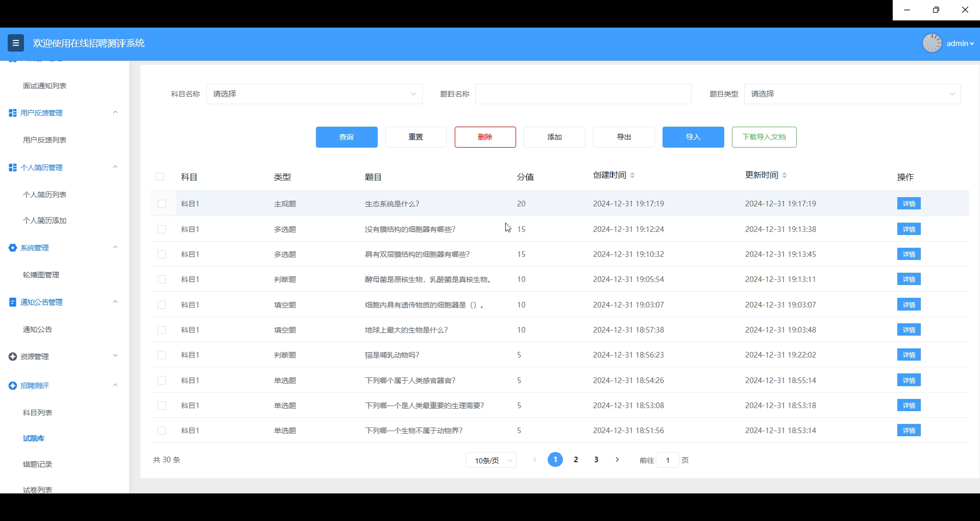Collapse the 系统管理 menu chevron

pos(115,247)
